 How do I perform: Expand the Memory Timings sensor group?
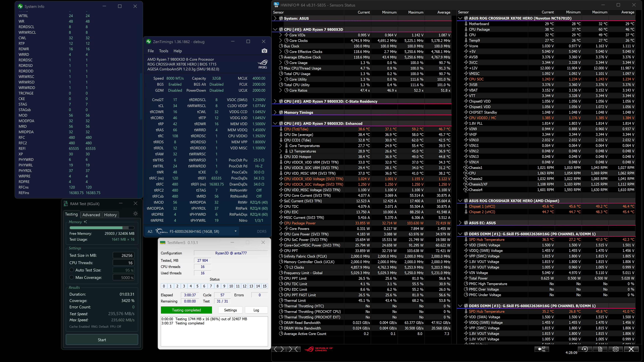(275, 112)
